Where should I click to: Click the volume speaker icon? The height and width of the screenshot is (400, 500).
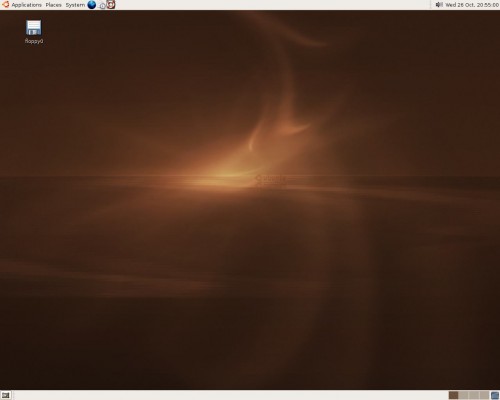[x=439, y=5]
